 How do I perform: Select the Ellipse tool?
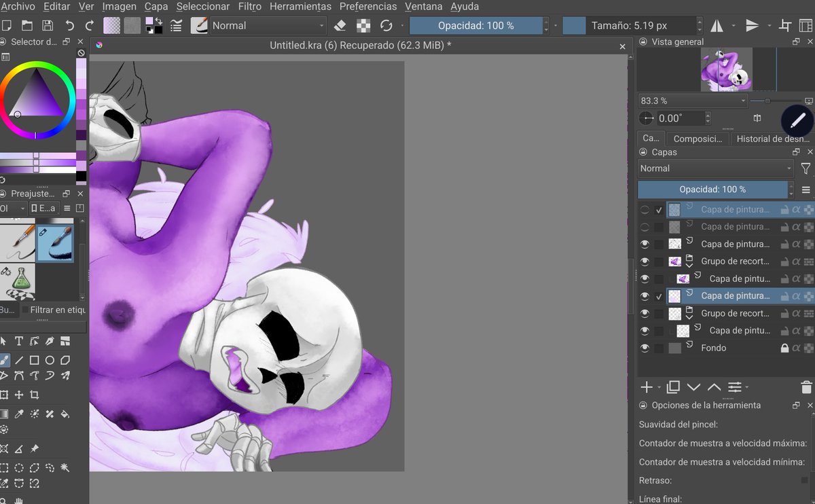50,360
